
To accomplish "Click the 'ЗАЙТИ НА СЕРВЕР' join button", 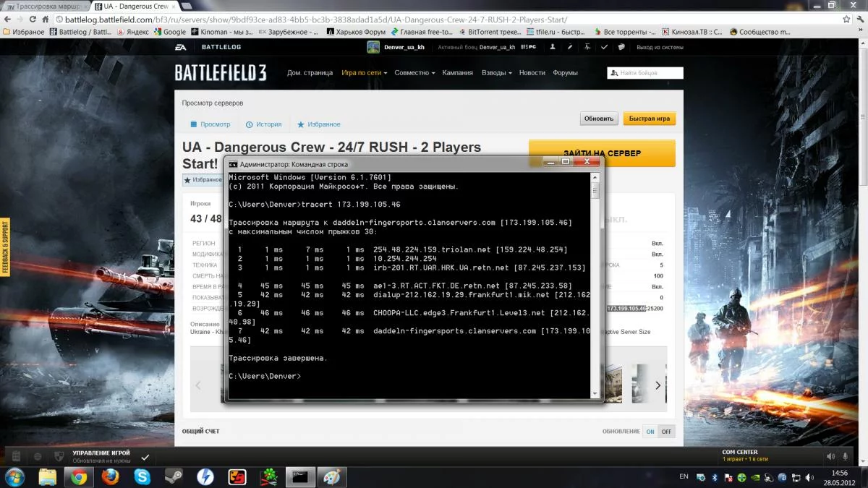I will [x=602, y=153].
